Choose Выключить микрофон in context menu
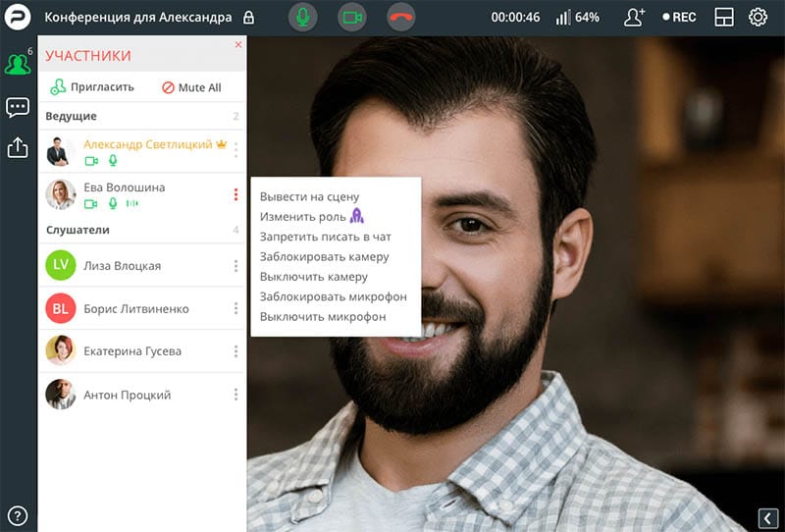Screen dimensions: 785x532 [323, 317]
